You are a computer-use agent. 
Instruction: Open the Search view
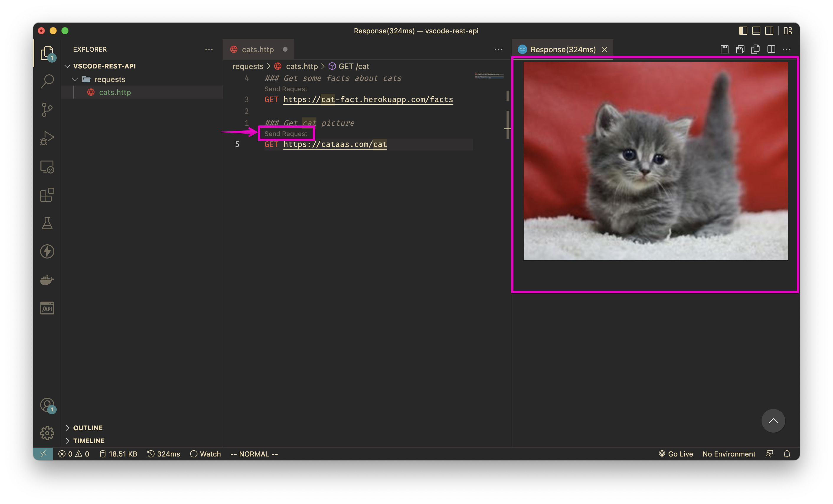(x=47, y=81)
